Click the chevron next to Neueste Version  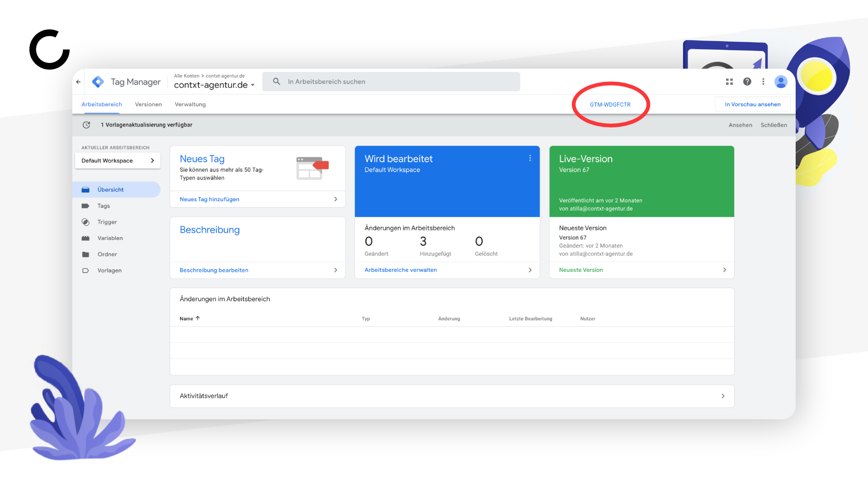(x=725, y=270)
